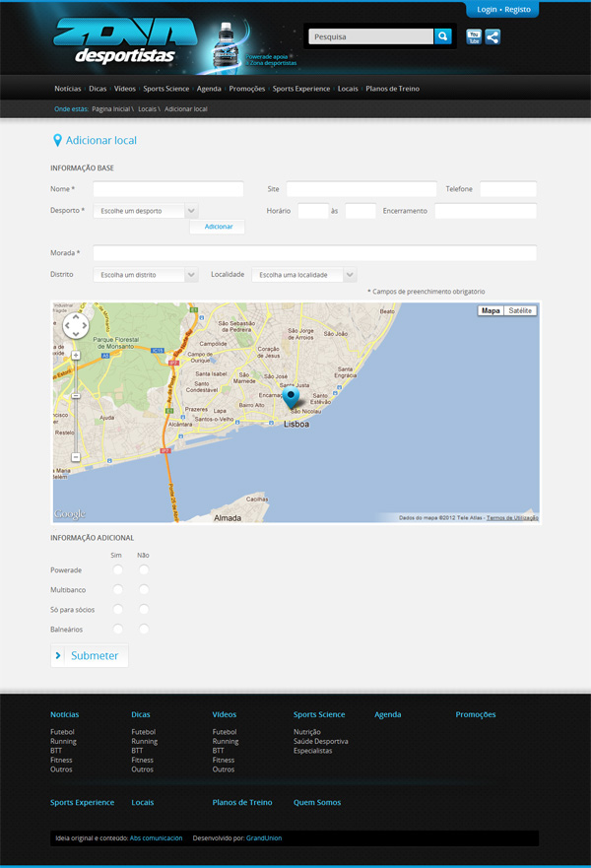Select Não for Balneários

[144, 629]
